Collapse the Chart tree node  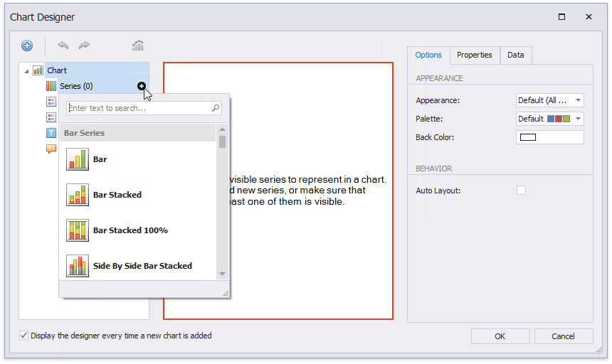[26, 71]
